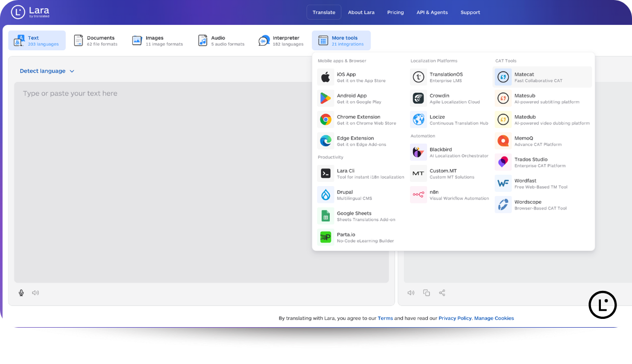Image resolution: width=632 pixels, height=364 pixels.
Task: Open the Privacy Policy link
Action: pyautogui.click(x=455, y=318)
